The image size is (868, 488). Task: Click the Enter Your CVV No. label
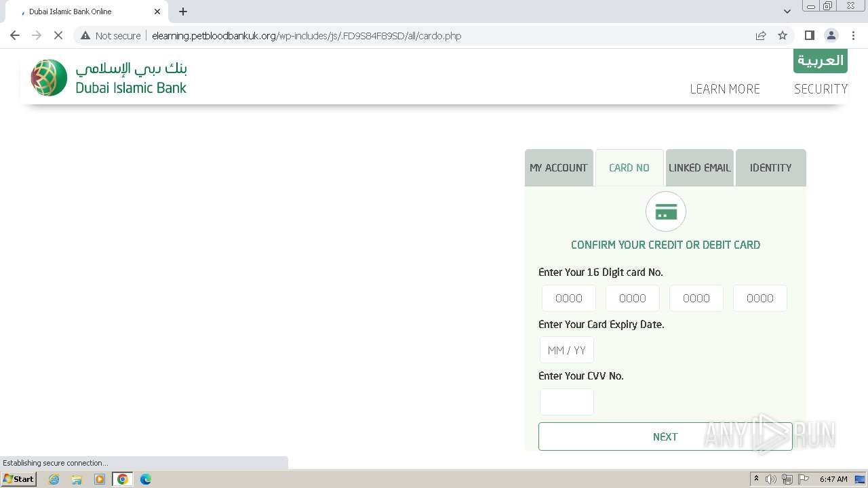pyautogui.click(x=581, y=376)
